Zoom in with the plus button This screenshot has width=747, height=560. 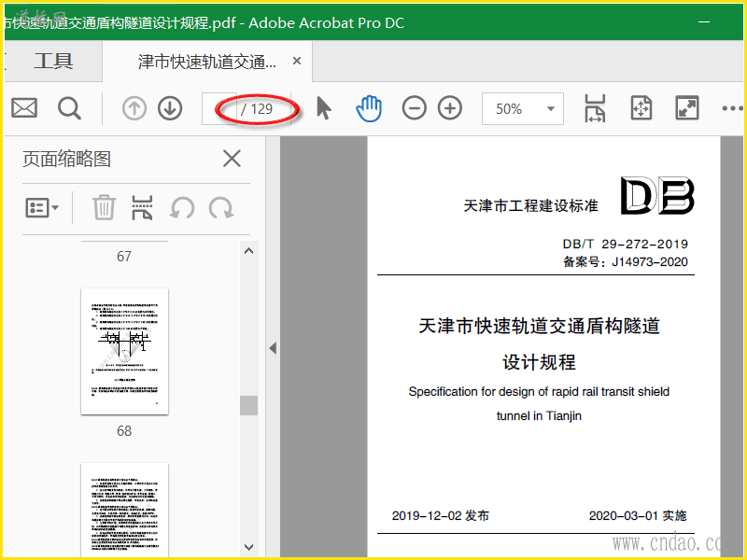click(450, 108)
